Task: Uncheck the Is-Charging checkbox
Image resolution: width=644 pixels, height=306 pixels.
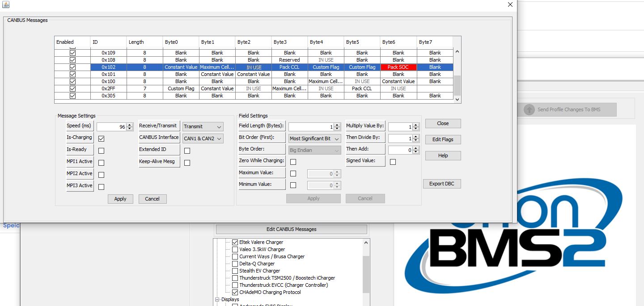Action: click(x=101, y=139)
